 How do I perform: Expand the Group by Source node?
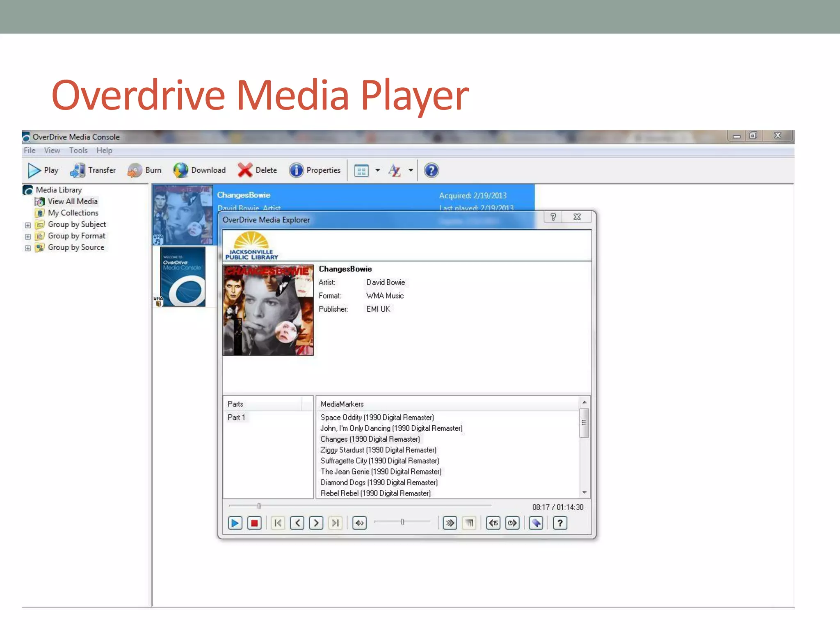point(28,248)
